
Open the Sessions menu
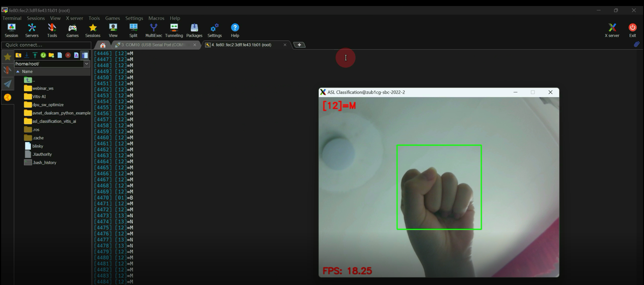pyautogui.click(x=36, y=18)
